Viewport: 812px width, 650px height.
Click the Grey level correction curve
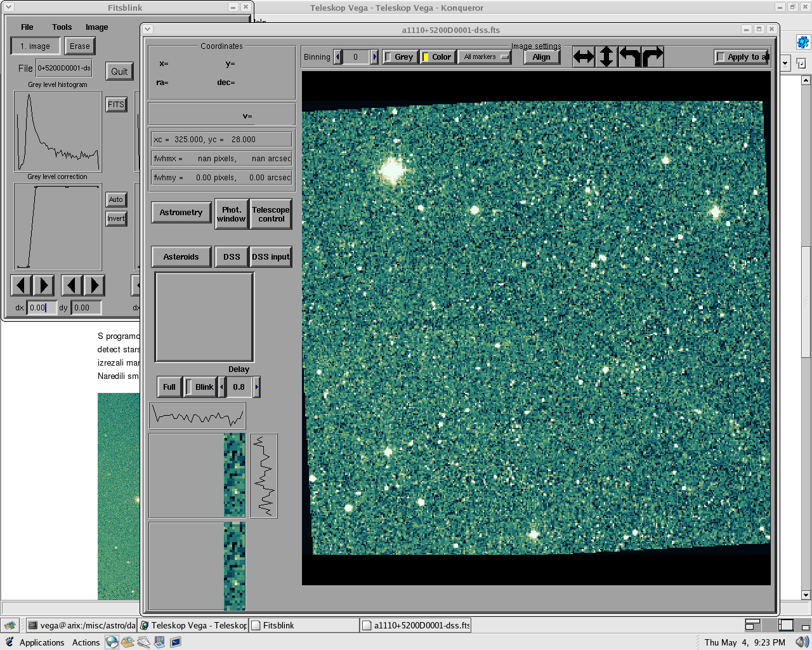pyautogui.click(x=58, y=227)
